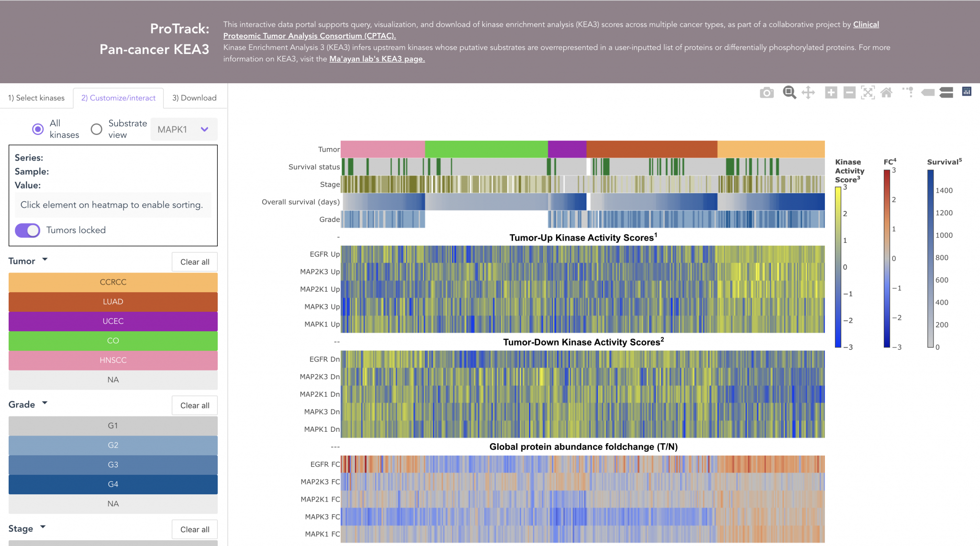Select the All kinases radio button
980x546 pixels.
click(x=38, y=129)
